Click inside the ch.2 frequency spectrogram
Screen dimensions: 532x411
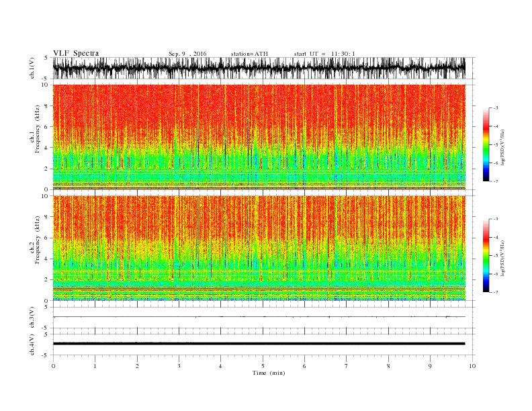click(259, 248)
